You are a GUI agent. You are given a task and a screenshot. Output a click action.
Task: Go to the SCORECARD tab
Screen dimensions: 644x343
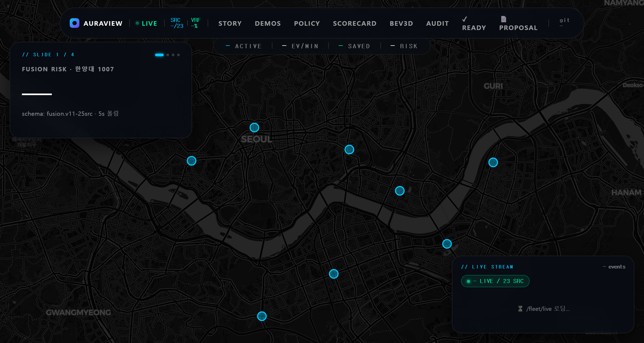coord(355,24)
